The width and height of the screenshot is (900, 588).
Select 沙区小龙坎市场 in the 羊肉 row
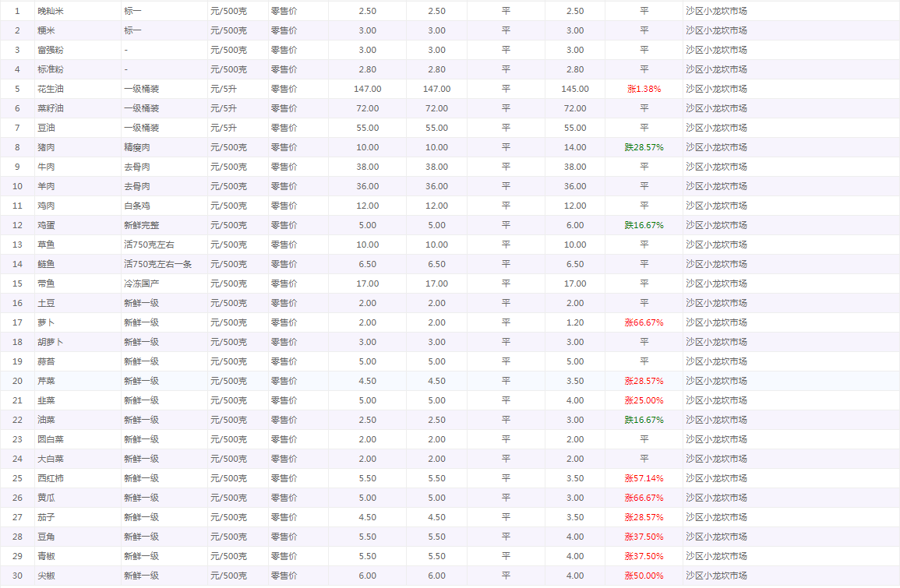tap(716, 186)
